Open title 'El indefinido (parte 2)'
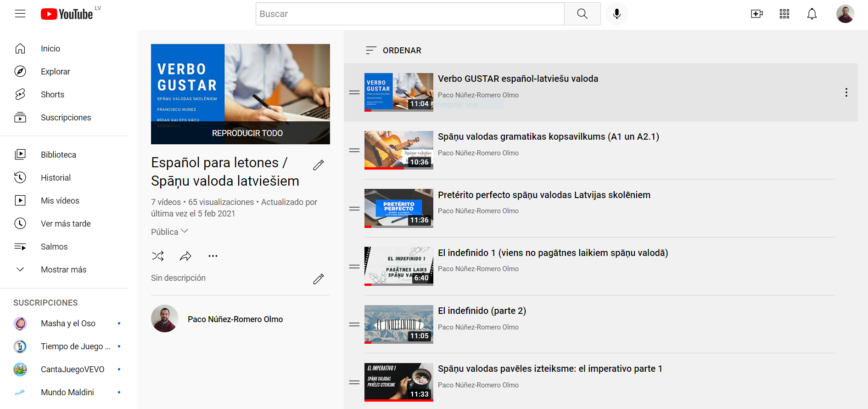Screen dimensions: 868x409 pyautogui.click(x=482, y=311)
